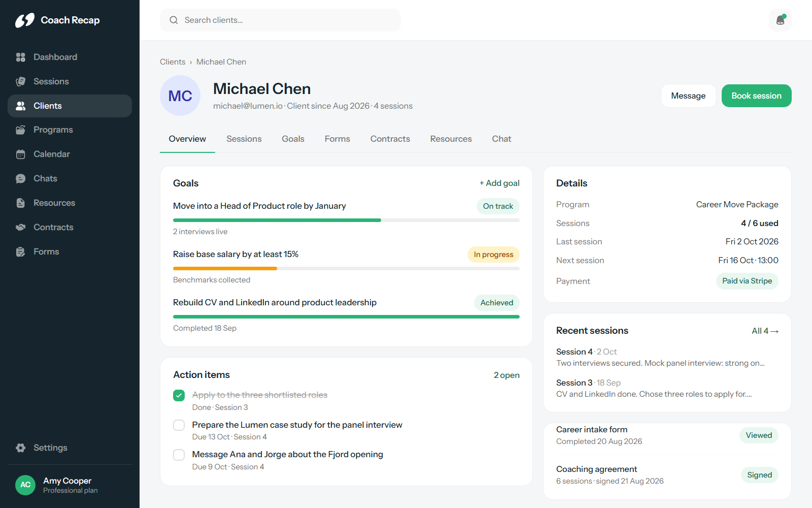The width and height of the screenshot is (812, 508).
Task: Switch to the Sessions tab
Action: click(244, 139)
